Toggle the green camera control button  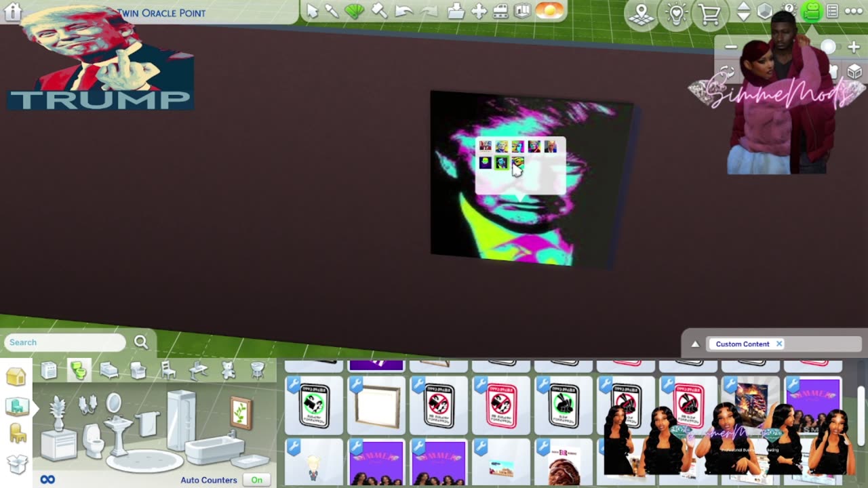tap(811, 12)
